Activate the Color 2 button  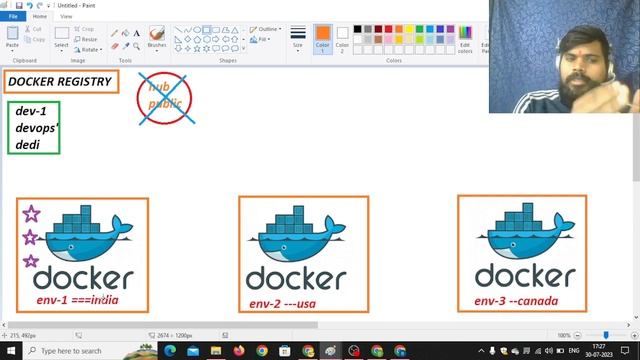tap(342, 39)
